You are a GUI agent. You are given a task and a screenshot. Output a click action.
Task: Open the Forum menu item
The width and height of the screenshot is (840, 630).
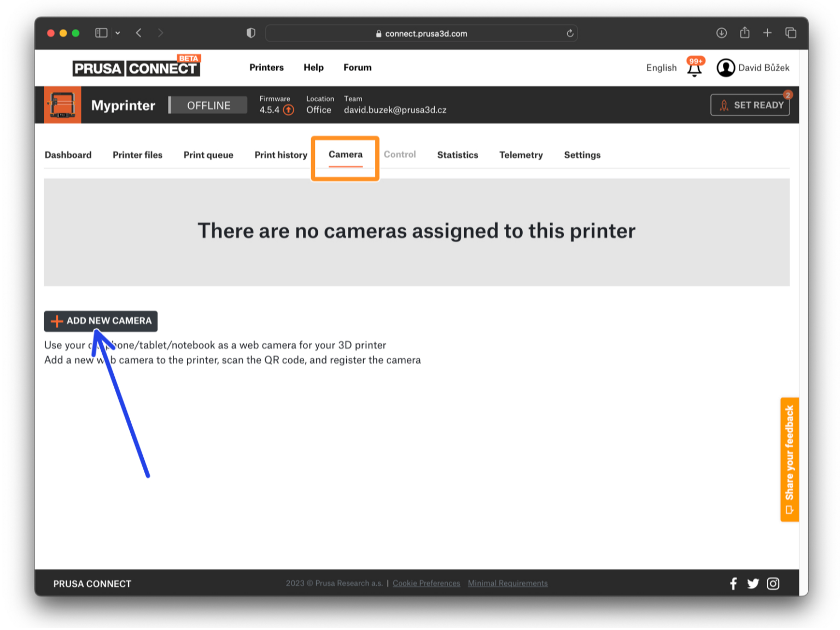click(x=357, y=67)
